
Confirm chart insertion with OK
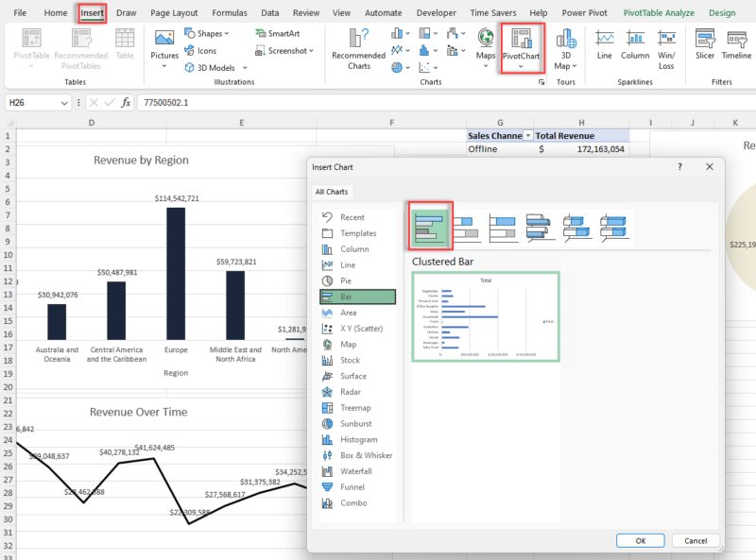click(x=640, y=540)
